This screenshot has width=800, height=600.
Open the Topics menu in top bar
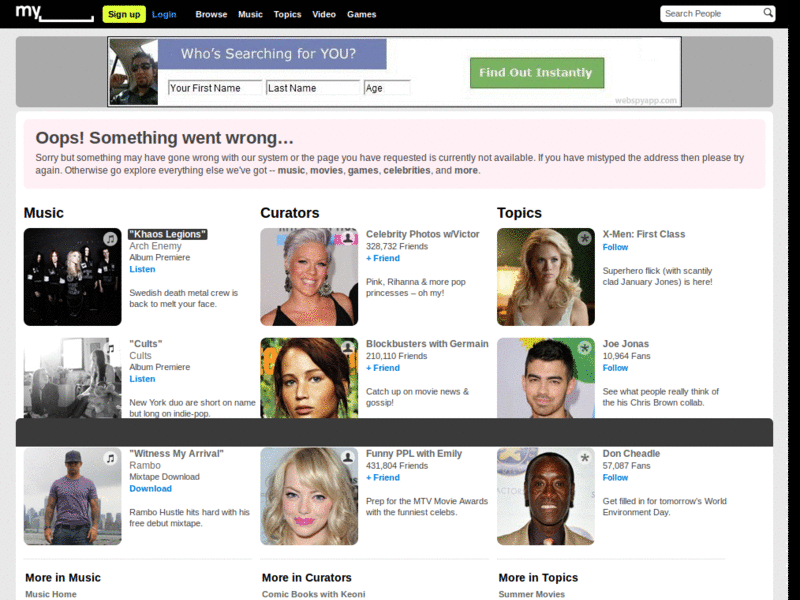point(287,14)
